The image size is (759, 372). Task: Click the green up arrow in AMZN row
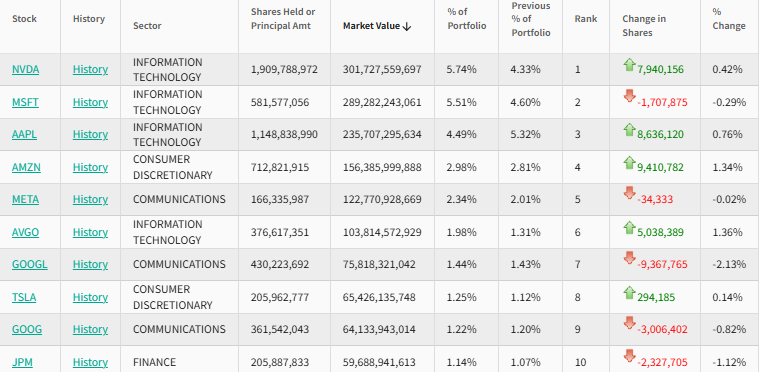[x=629, y=163]
